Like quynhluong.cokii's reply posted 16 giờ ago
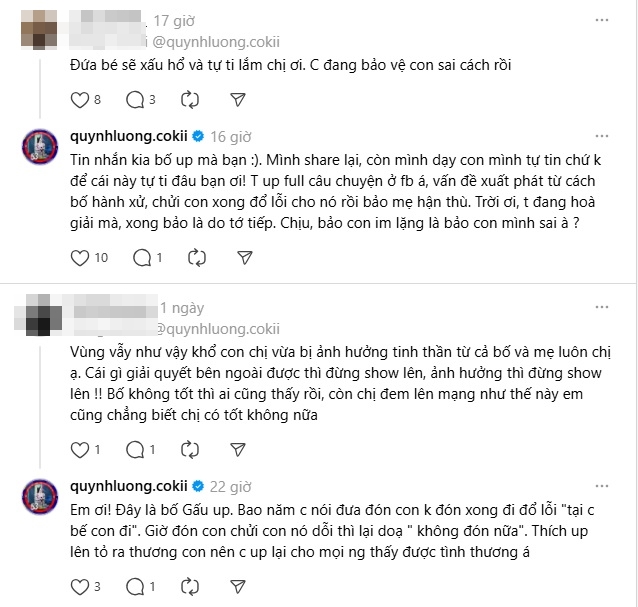Viewport: 638px width, 607px height. [x=82, y=258]
